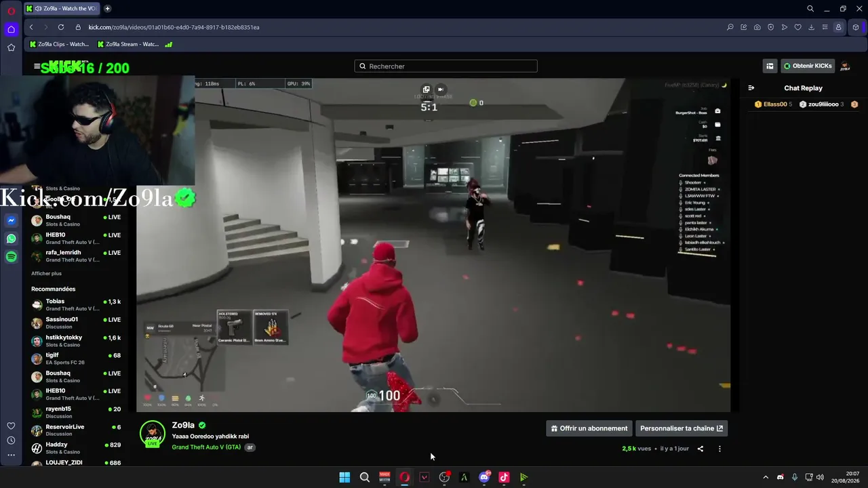Image resolution: width=868 pixels, height=488 pixels.
Task: Open Kick user avatar menu
Action: 846,66
